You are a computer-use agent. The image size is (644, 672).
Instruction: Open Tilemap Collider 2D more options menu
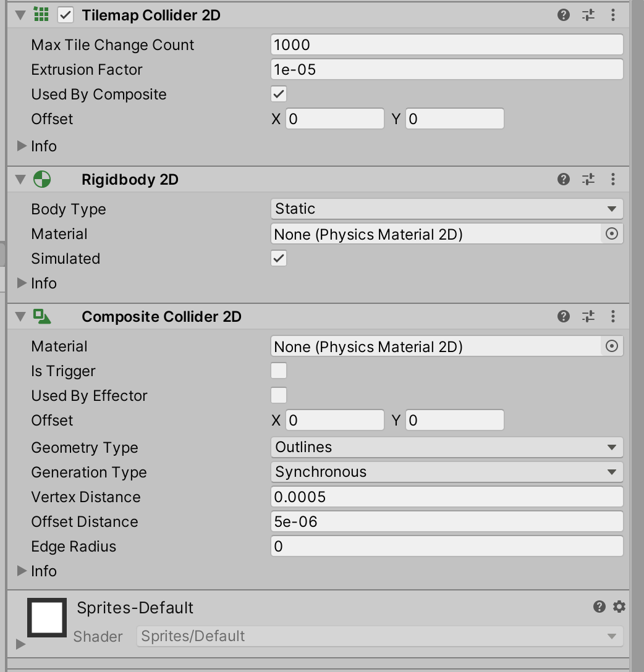click(x=612, y=15)
